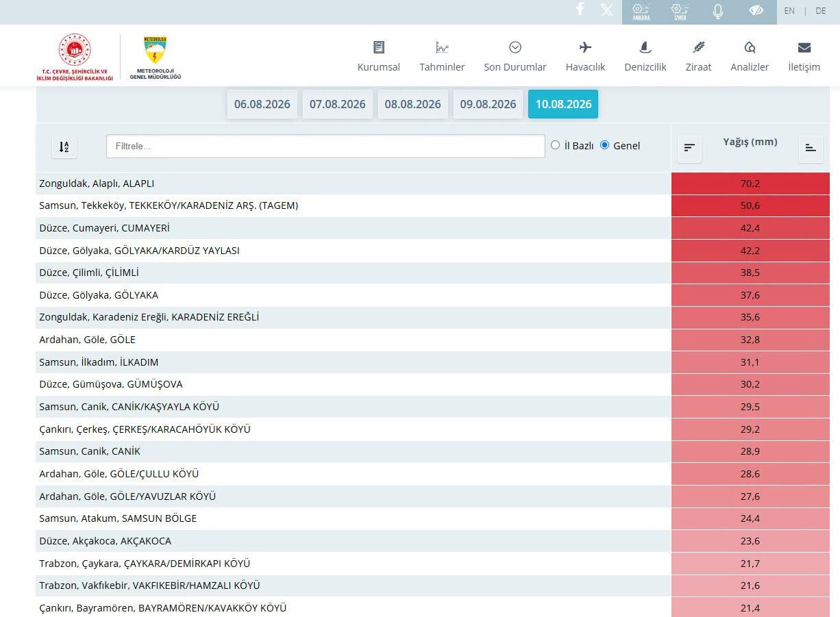
Task: Click the Ministry of Environment logo
Action: tap(75, 58)
